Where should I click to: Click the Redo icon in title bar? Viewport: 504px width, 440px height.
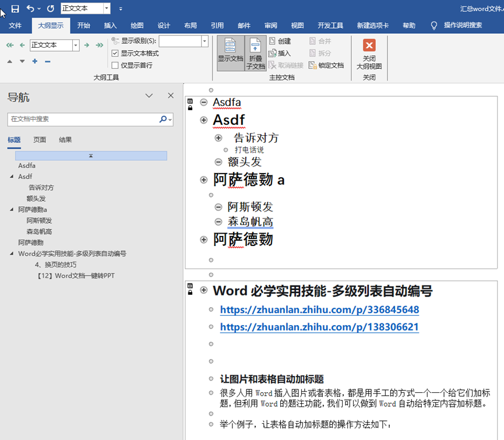[51, 9]
